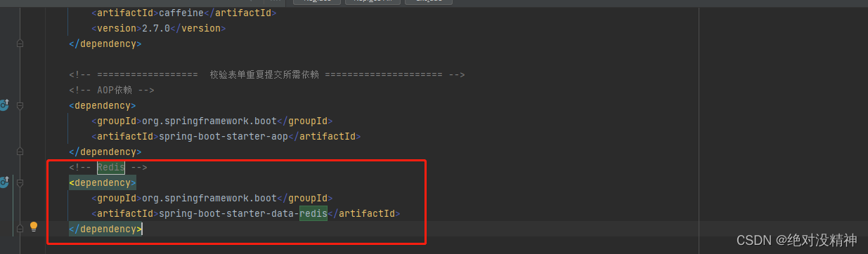Click fold end marker after the caffeine version line
The width and height of the screenshot is (868, 254).
coord(20,44)
